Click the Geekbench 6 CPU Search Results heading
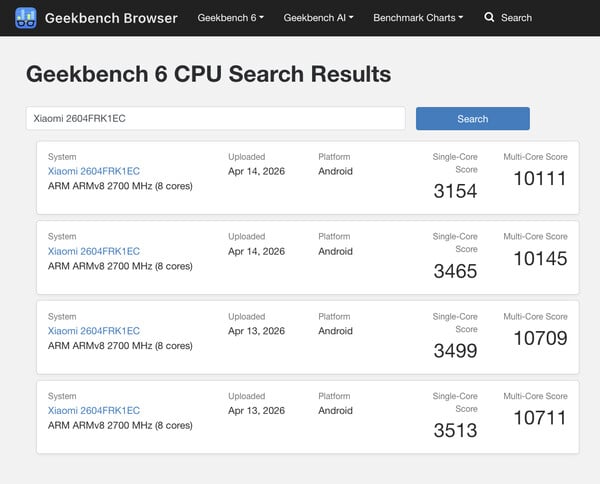The image size is (600, 484). pyautogui.click(x=208, y=74)
